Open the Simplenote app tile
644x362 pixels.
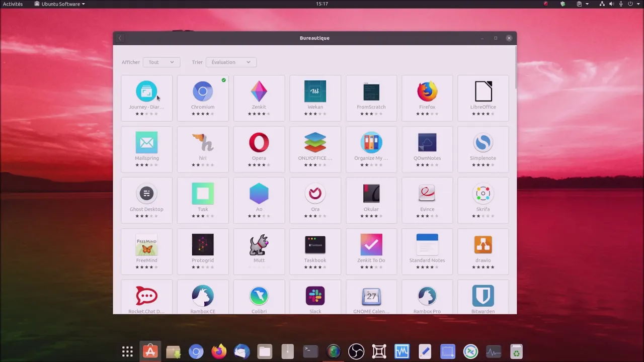pos(483,149)
